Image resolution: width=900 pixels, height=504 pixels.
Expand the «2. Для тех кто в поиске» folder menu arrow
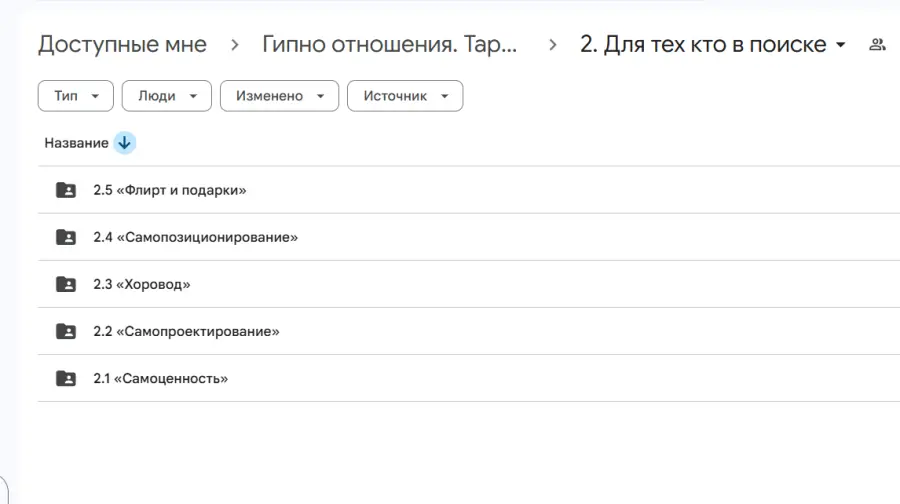pyautogui.click(x=840, y=45)
